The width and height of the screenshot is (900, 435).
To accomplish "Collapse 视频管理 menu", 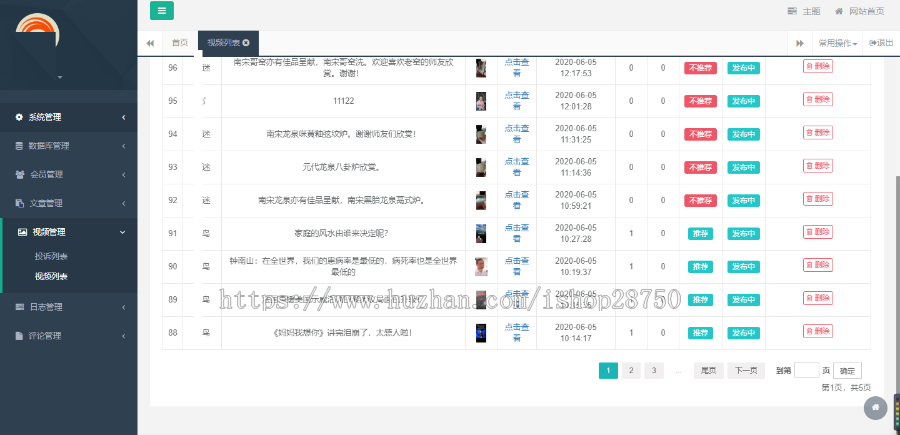I will [69, 232].
